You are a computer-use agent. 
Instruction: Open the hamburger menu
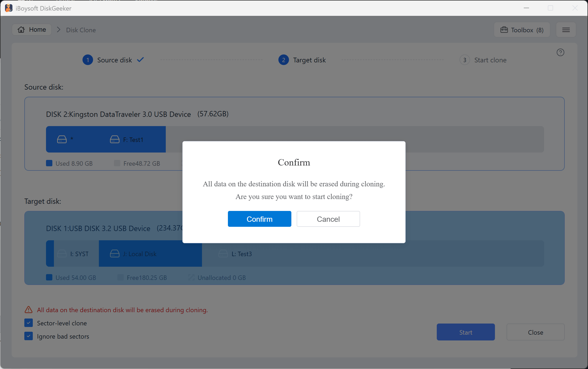[566, 30]
